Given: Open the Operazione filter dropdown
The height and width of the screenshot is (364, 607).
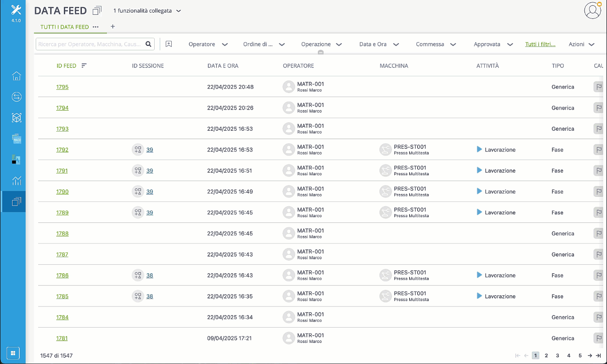Looking at the screenshot, I should click(x=321, y=44).
